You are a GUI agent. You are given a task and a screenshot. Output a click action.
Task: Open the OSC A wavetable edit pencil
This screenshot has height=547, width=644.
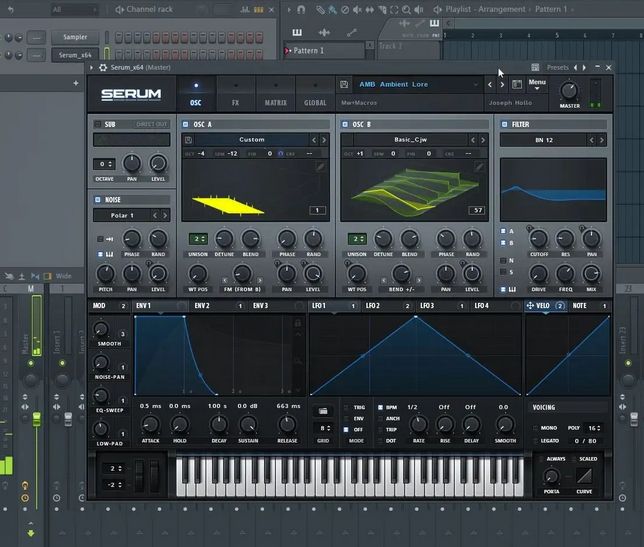(320, 167)
